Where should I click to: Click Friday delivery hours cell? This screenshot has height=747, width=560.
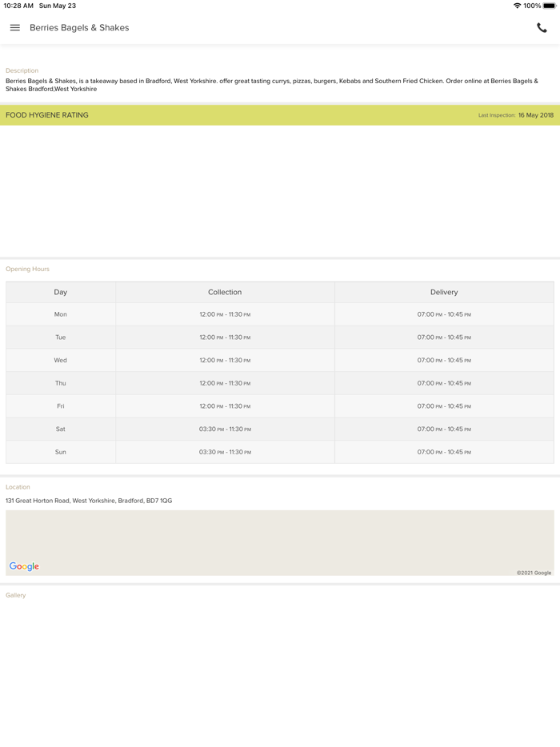pos(444,406)
